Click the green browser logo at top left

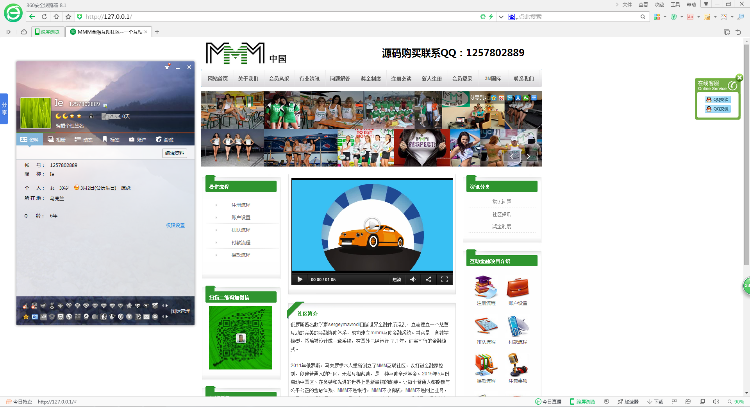[x=13, y=13]
